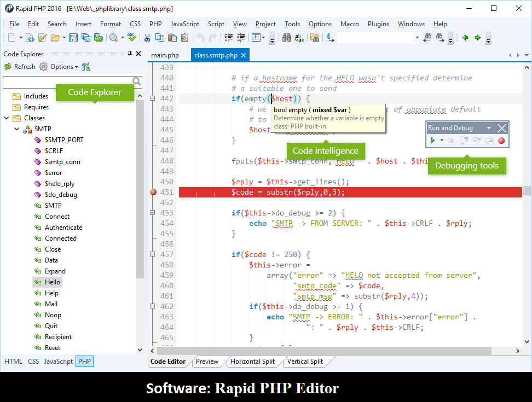Image resolution: width=532 pixels, height=402 pixels.
Task: Select the Authenticate method in tree
Action: (x=63, y=228)
